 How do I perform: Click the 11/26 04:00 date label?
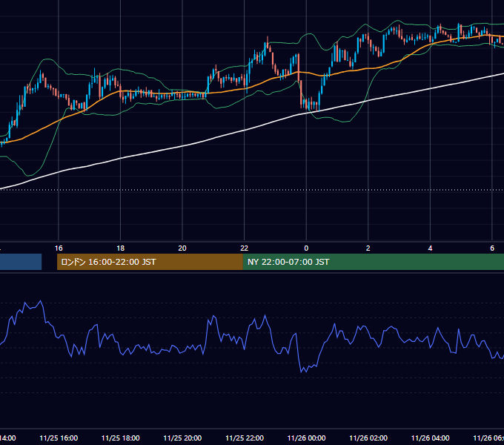[430, 438]
